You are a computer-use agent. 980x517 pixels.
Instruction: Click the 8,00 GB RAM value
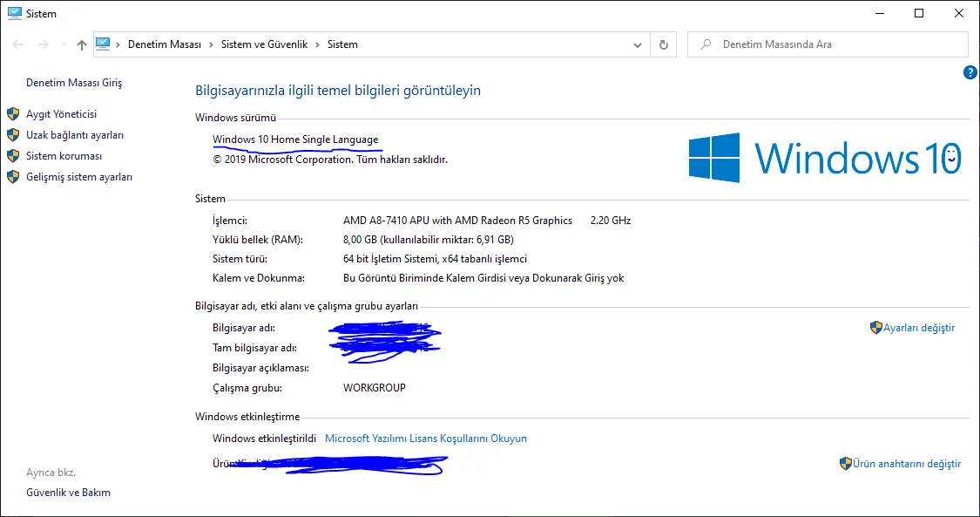click(x=428, y=240)
